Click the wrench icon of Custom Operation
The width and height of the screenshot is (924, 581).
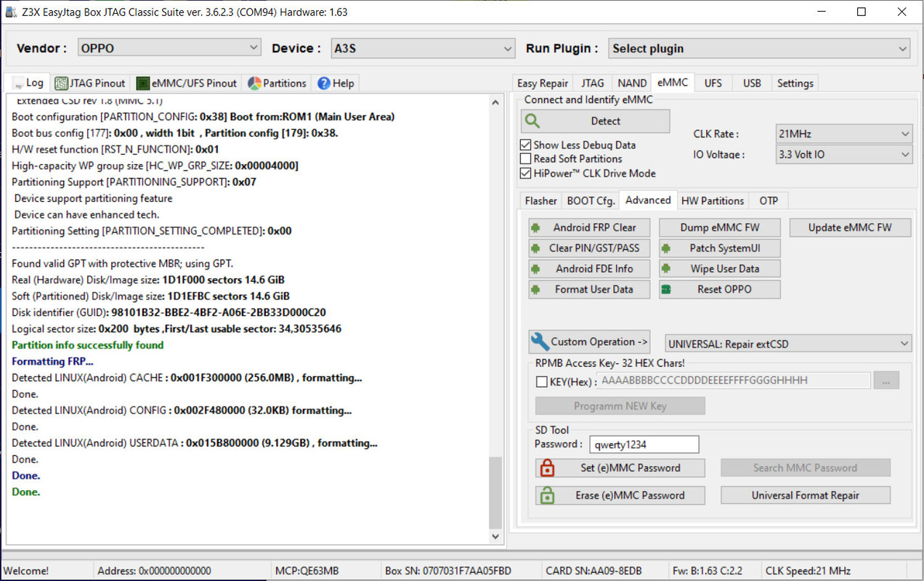[x=540, y=341]
